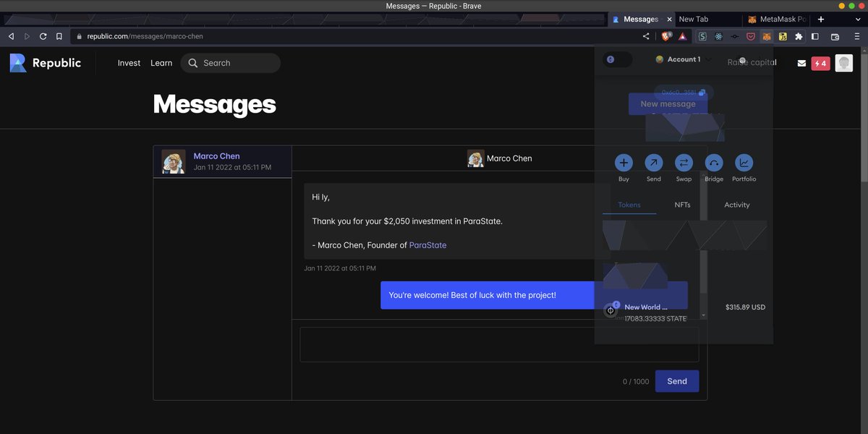Click the $315.89 USD token value
This screenshot has width=868, height=434.
coord(745,307)
